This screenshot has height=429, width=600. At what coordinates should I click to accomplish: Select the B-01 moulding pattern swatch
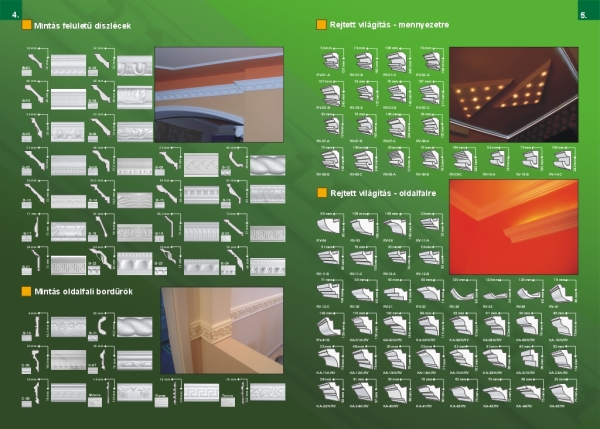coord(68,65)
